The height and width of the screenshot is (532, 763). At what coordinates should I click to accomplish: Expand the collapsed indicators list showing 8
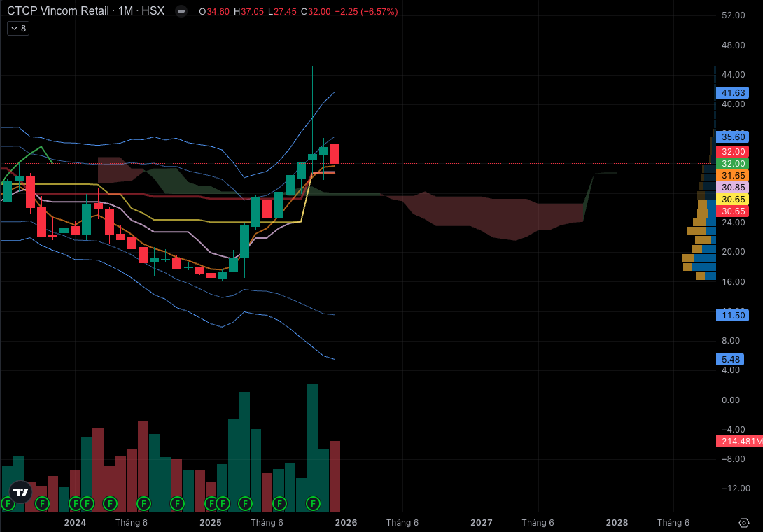(x=18, y=28)
